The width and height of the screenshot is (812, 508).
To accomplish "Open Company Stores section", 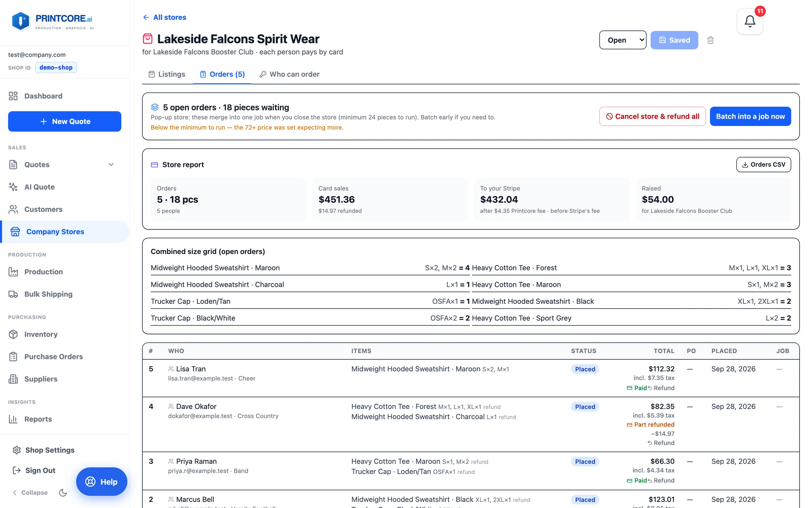I will pyautogui.click(x=65, y=231).
